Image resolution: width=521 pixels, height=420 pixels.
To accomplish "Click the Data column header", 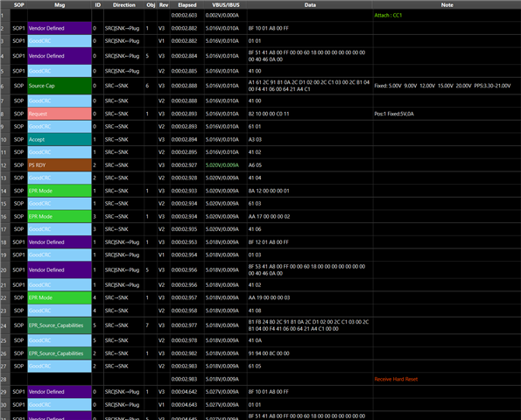I will pyautogui.click(x=310, y=4).
